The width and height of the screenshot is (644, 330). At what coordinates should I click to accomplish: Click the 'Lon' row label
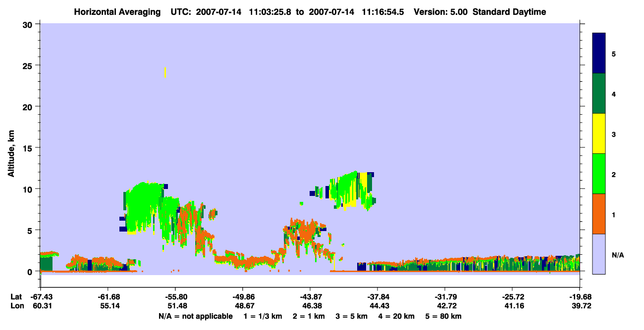point(16,306)
